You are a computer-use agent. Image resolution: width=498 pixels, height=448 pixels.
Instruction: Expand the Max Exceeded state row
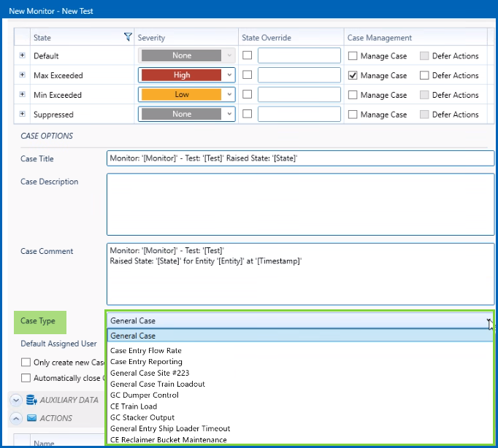[22, 75]
